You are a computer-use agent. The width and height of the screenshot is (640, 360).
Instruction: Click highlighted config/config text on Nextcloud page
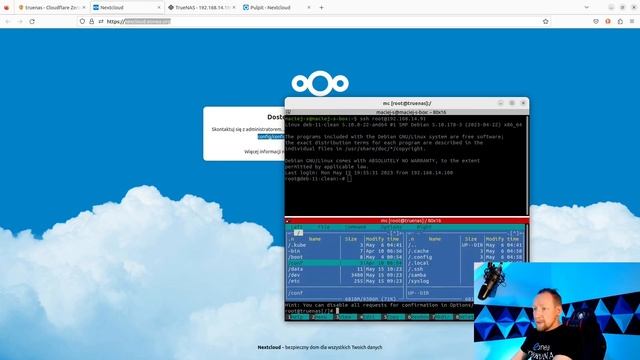(x=271, y=137)
